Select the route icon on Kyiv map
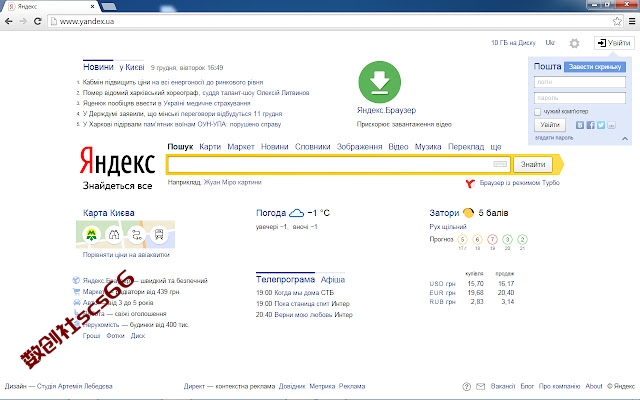The image size is (640, 400). [x=136, y=235]
